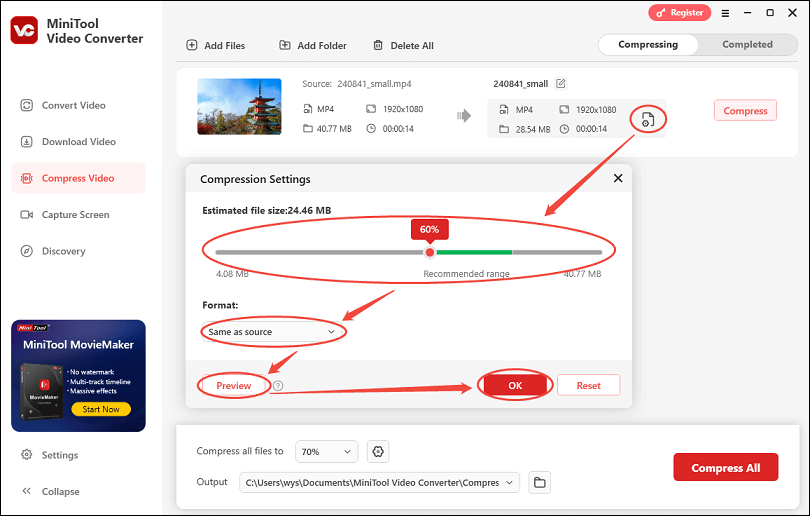Click the output size 28.54 MB value
Image resolution: width=810 pixels, height=516 pixels.
click(x=533, y=129)
